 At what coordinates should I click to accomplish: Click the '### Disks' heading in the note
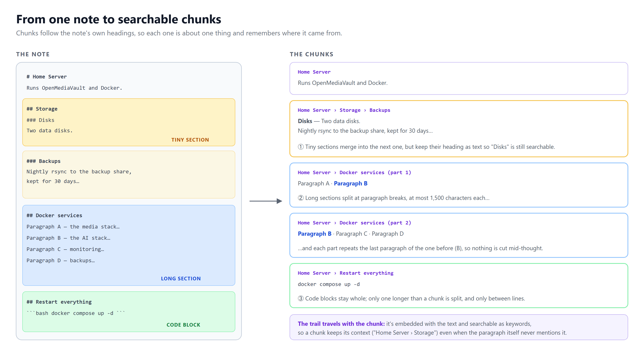[40, 120]
